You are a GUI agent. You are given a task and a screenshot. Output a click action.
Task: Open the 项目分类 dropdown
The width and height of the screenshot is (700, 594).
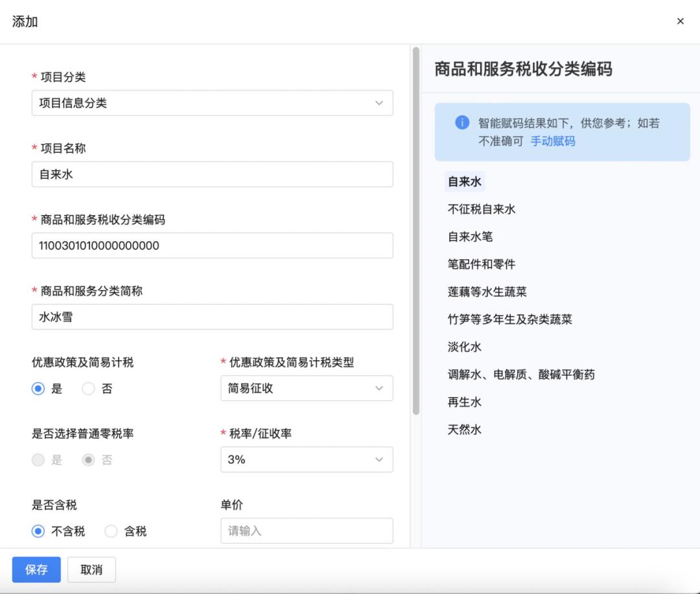(212, 103)
